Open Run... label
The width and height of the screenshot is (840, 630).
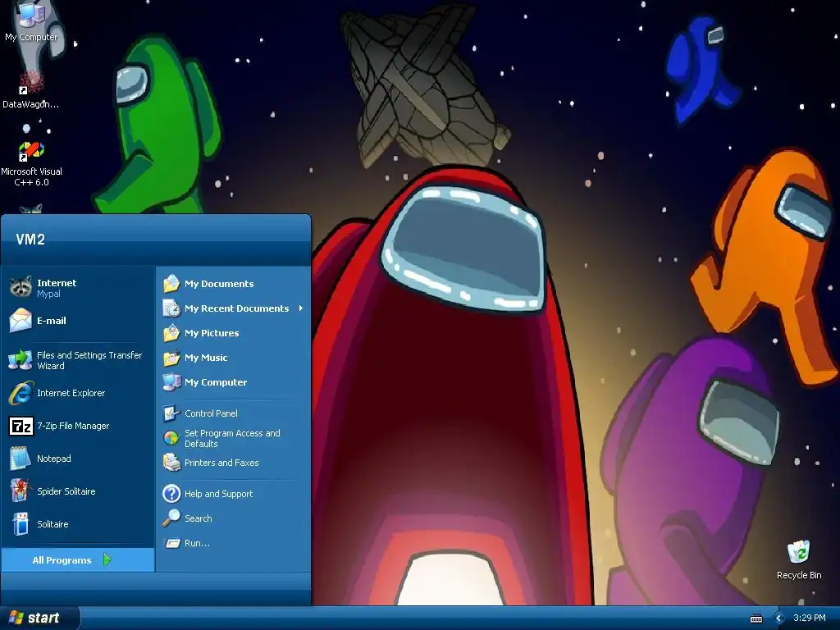(197, 543)
